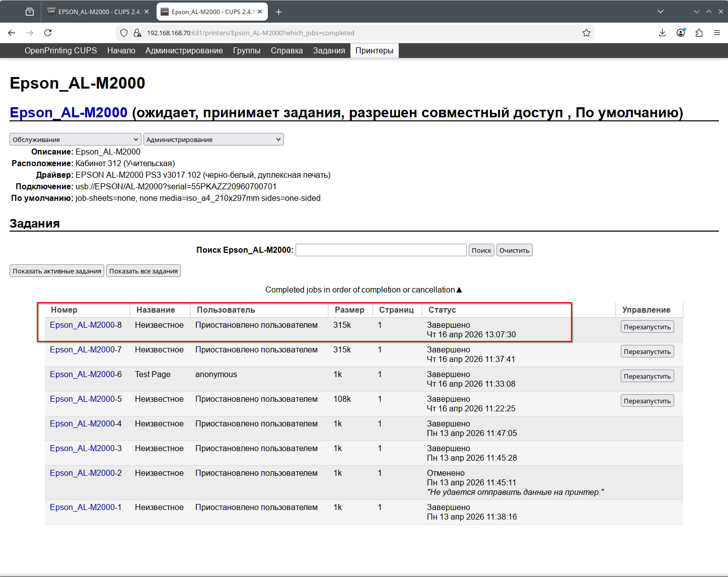The width and height of the screenshot is (728, 577).
Task: Expand the Администрирование printer dropdown
Action: 213,139
